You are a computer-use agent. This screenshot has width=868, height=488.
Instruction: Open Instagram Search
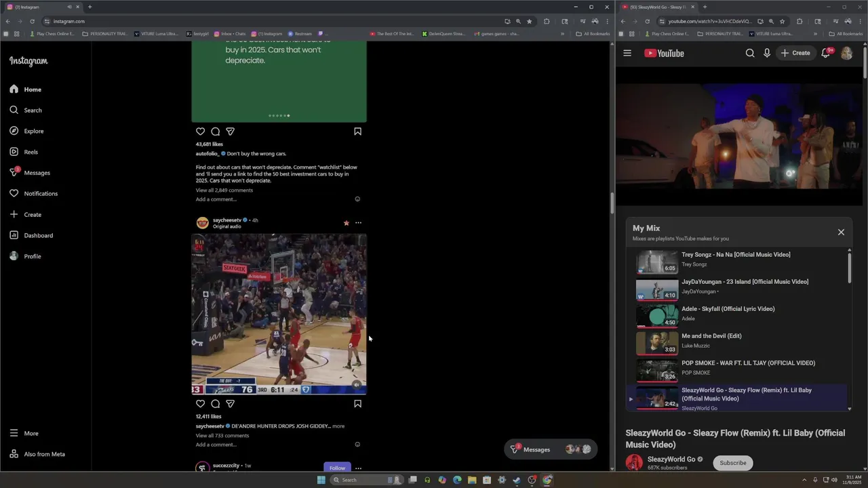[x=26, y=110]
